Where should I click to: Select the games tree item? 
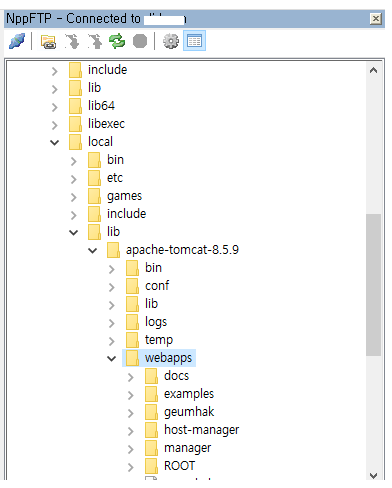click(124, 196)
